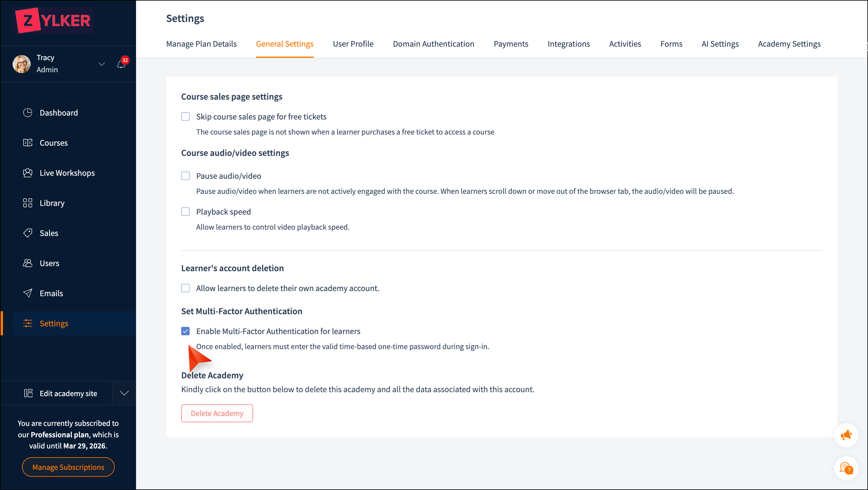Click the Manage Subscriptions button
868x490 pixels.
68,467
